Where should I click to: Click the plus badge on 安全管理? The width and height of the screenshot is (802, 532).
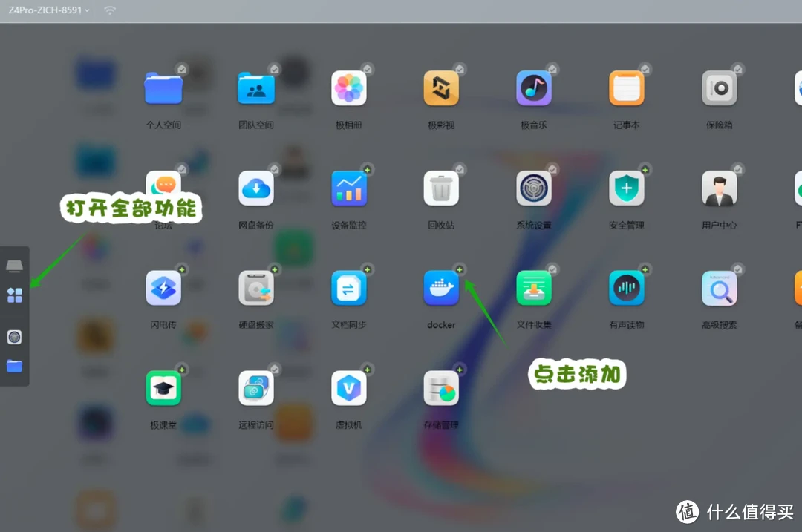click(645, 170)
